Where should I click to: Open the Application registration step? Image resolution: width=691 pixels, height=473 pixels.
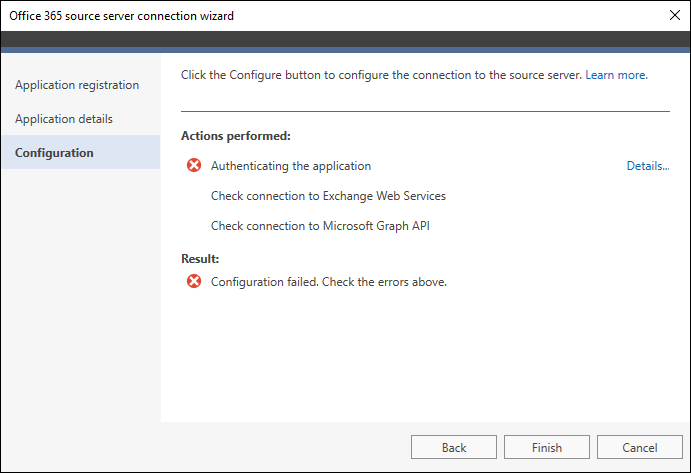[77, 85]
